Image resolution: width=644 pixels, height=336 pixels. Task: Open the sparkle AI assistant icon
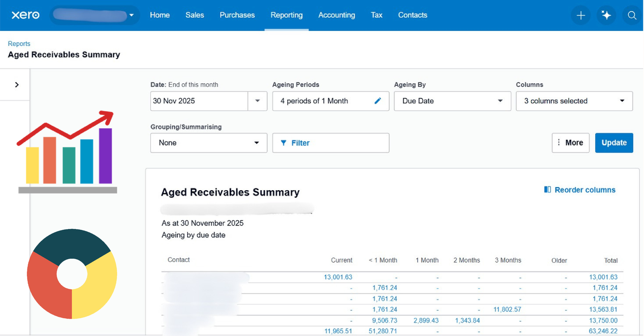tap(606, 15)
